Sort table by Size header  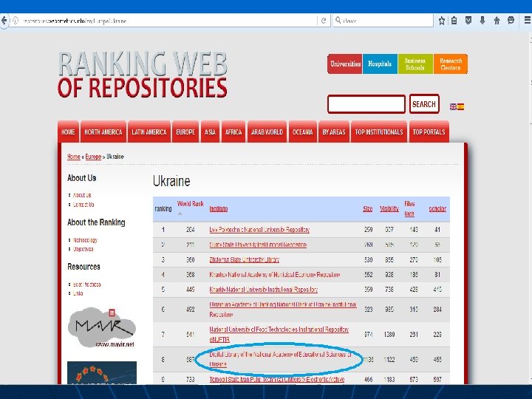368,208
